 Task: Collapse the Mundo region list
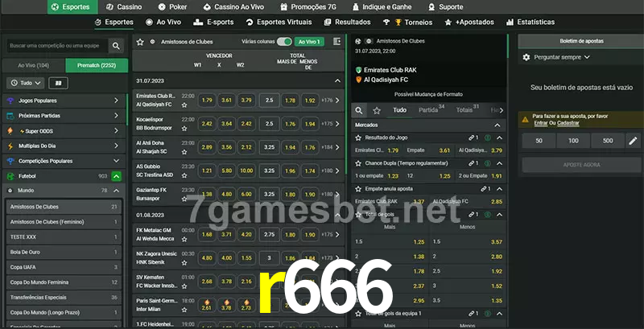(x=116, y=191)
